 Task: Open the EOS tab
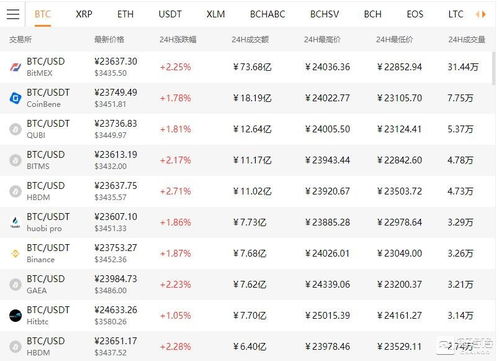[415, 14]
